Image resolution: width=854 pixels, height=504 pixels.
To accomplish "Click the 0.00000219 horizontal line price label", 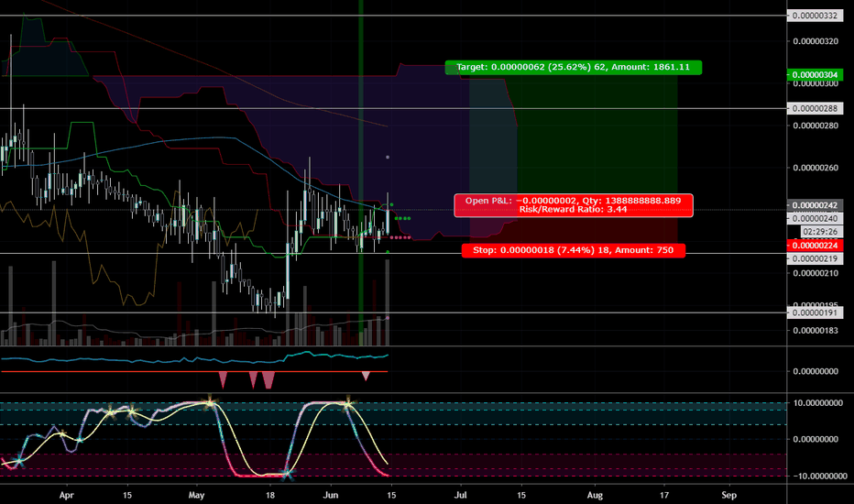I will pos(815,258).
